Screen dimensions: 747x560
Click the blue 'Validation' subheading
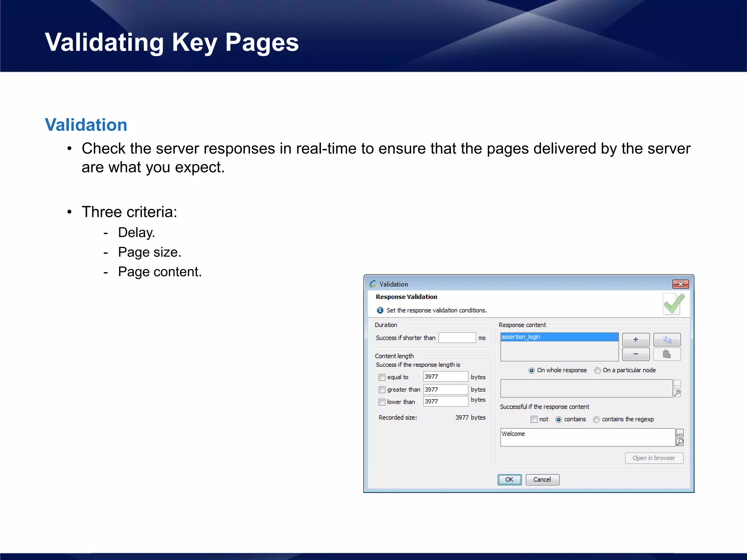pos(86,125)
